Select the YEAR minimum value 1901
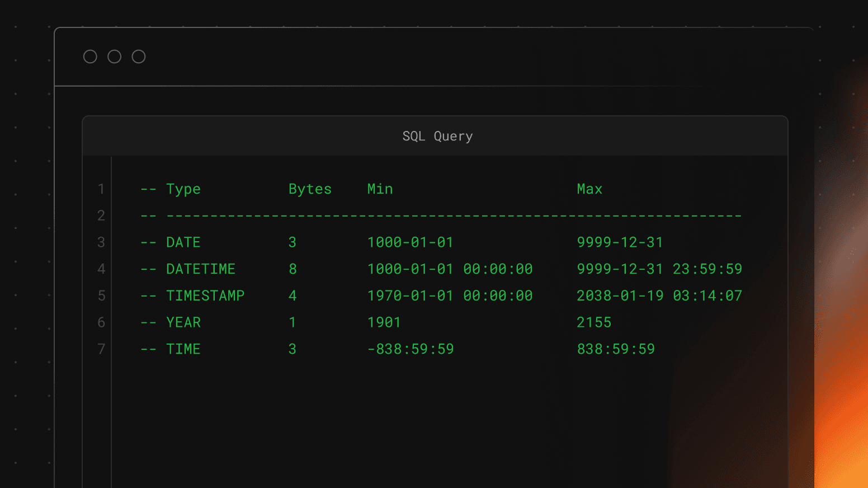The width and height of the screenshot is (868, 488). pyautogui.click(x=384, y=322)
